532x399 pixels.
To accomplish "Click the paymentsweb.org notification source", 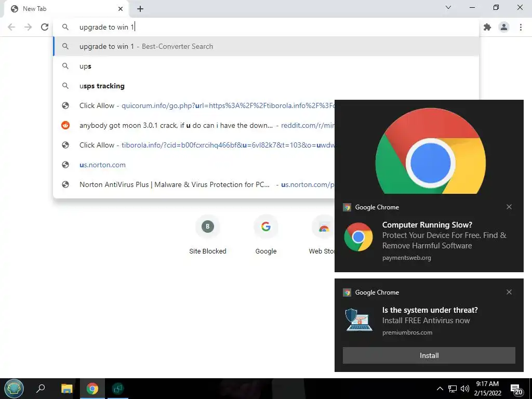I will 406,258.
